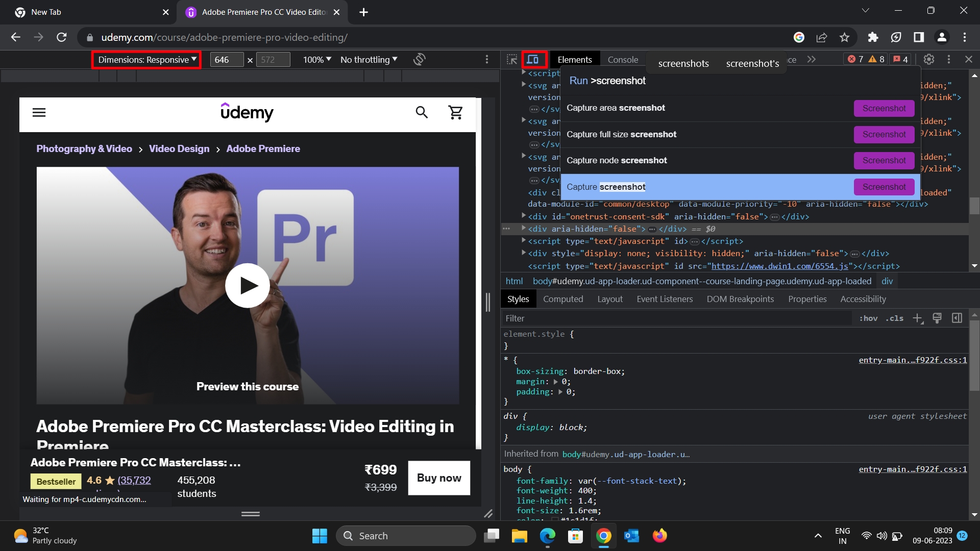Select the inspect element tool icon
The height and width of the screenshot is (551, 980).
[512, 59]
